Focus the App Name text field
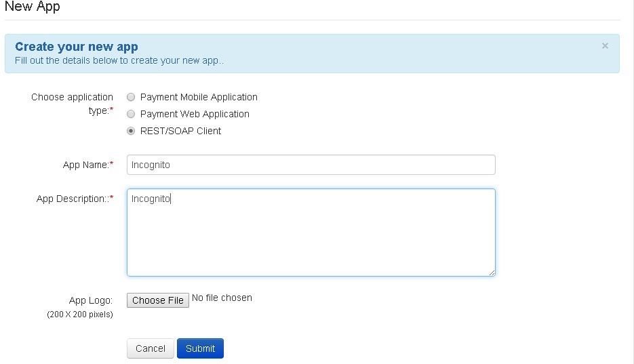Screen dimensions: 634x364 click(x=311, y=165)
